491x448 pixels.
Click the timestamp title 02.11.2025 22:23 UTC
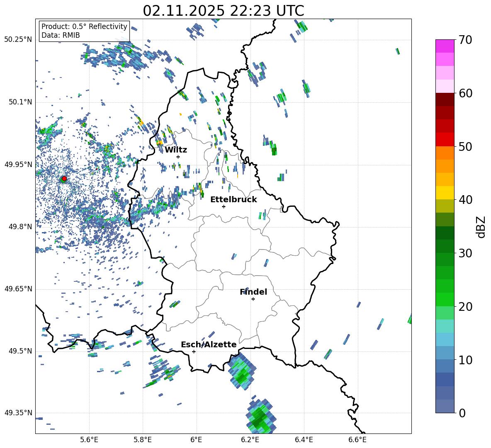(x=224, y=11)
